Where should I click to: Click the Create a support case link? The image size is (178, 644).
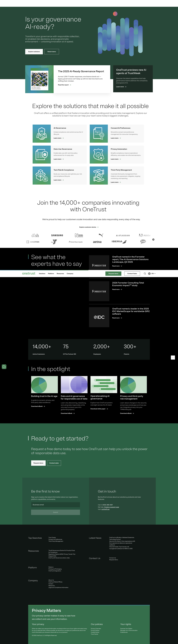tap(112, 507)
